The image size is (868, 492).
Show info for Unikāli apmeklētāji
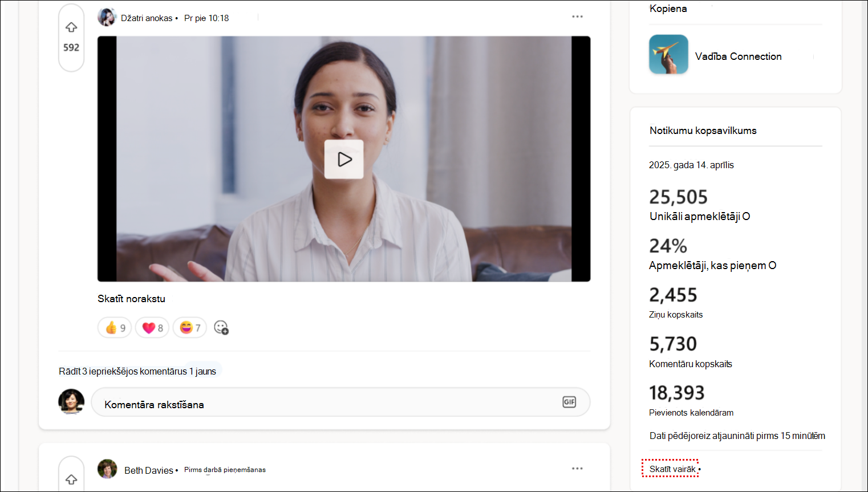[x=747, y=217]
